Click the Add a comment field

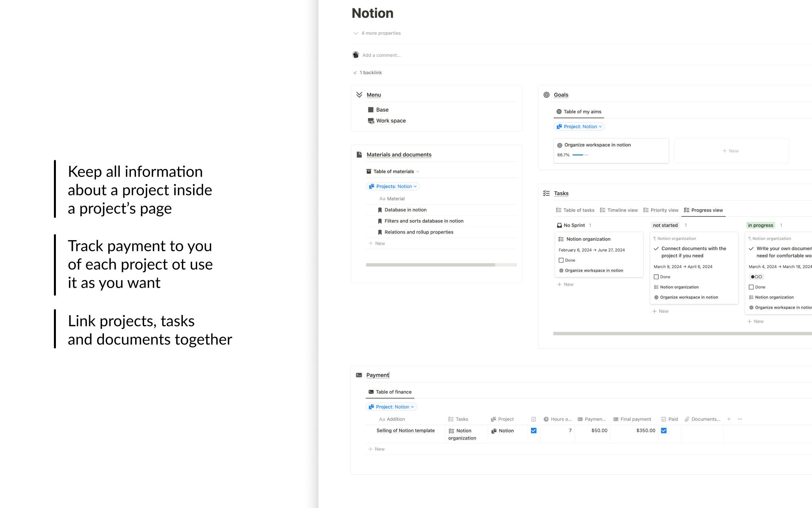pos(381,55)
